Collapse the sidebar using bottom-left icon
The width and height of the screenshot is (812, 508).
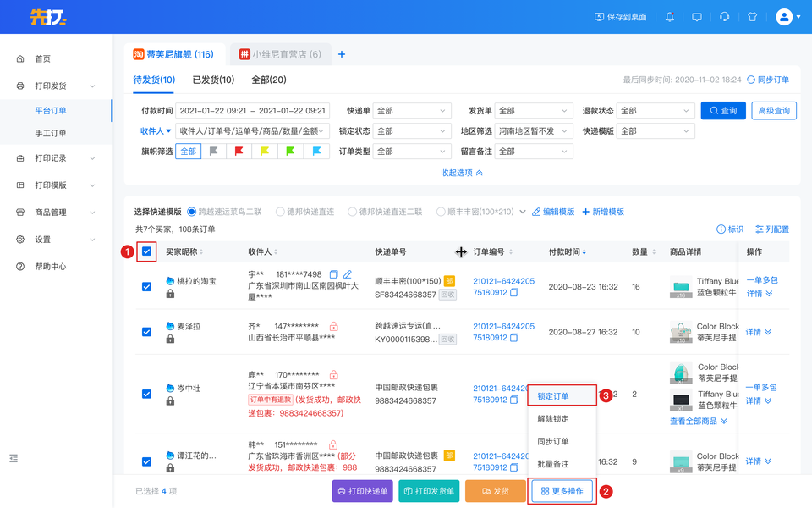(x=14, y=458)
